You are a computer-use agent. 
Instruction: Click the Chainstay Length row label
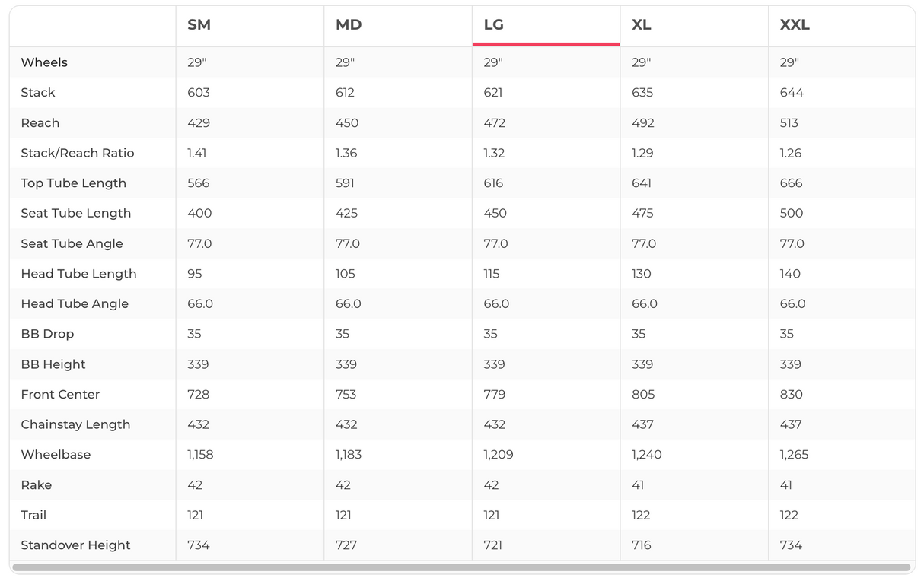tap(75, 424)
